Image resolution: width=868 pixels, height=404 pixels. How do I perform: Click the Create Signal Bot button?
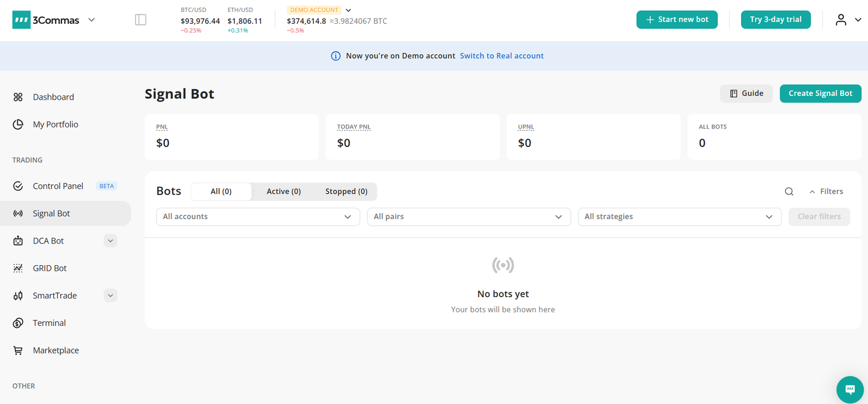tap(820, 93)
